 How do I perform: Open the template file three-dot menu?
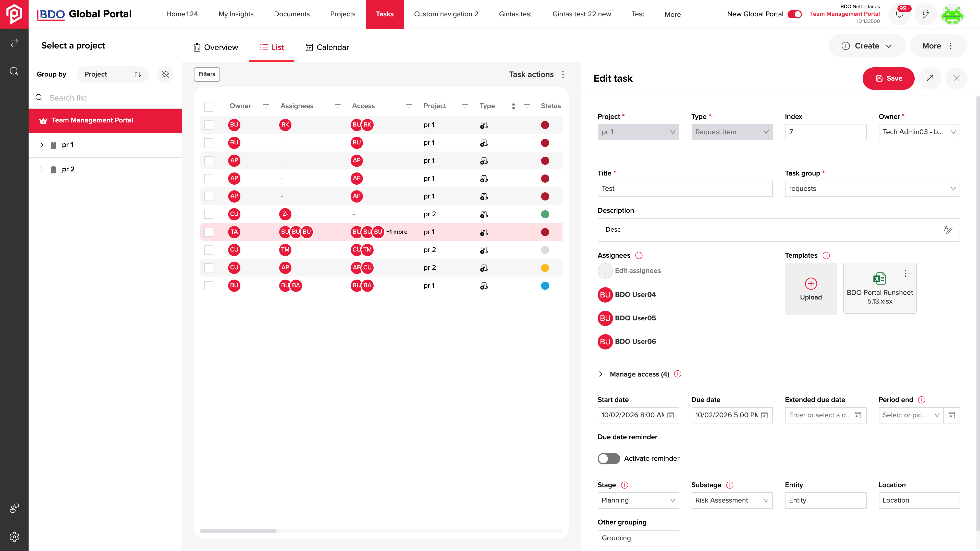(905, 273)
